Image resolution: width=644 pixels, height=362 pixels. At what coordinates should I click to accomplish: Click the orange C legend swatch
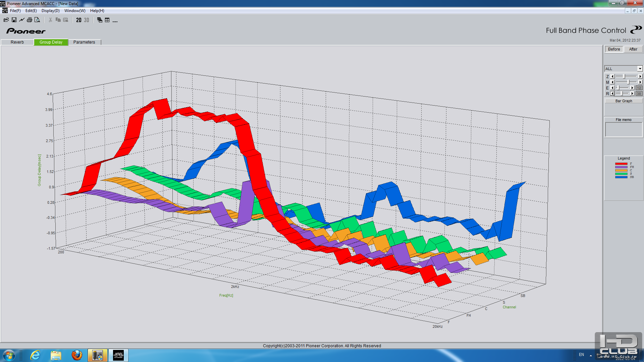coord(621,170)
